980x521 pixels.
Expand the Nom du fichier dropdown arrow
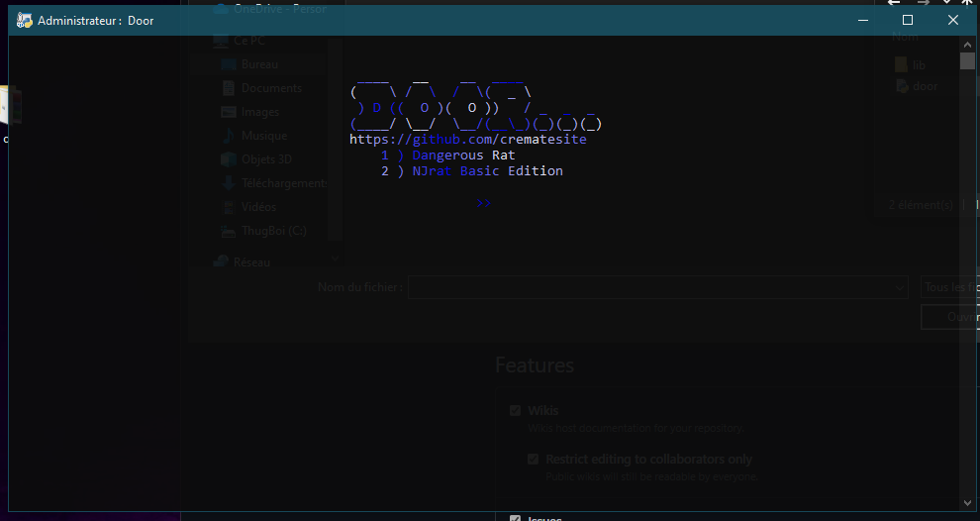[900, 287]
